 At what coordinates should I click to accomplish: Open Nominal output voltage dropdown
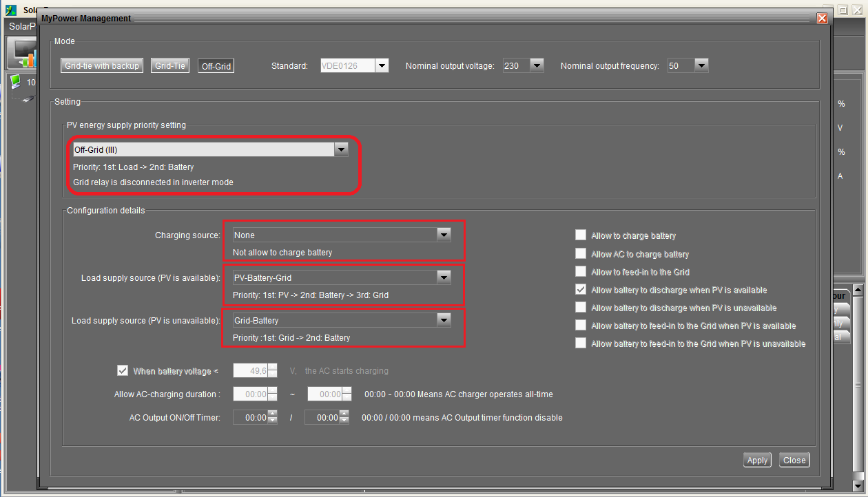pyautogui.click(x=537, y=66)
